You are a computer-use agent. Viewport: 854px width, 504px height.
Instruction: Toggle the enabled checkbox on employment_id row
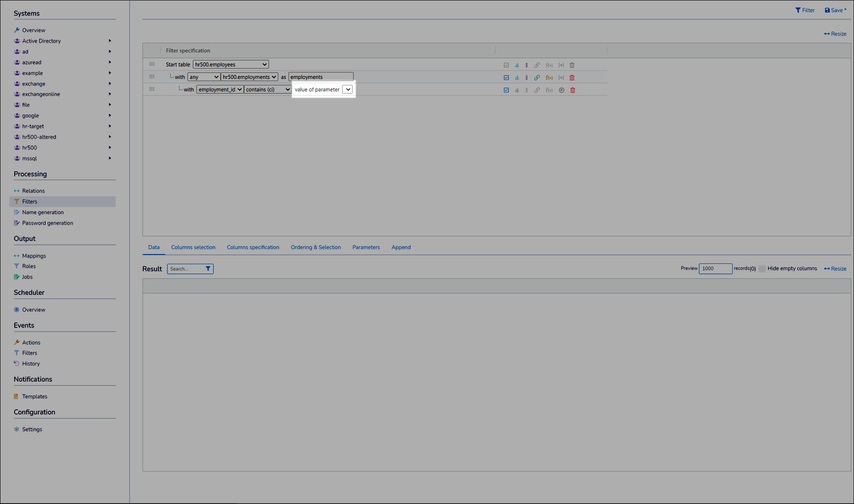pos(506,90)
